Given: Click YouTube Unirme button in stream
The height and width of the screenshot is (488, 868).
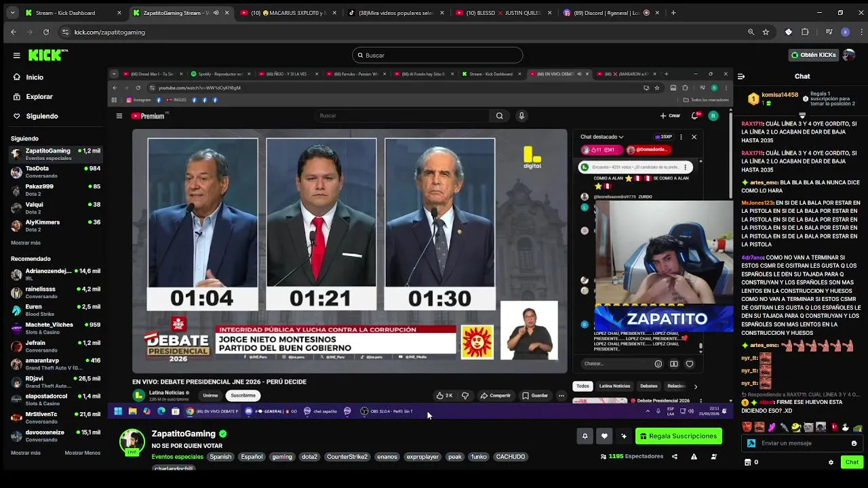Looking at the screenshot, I should click(x=210, y=396).
